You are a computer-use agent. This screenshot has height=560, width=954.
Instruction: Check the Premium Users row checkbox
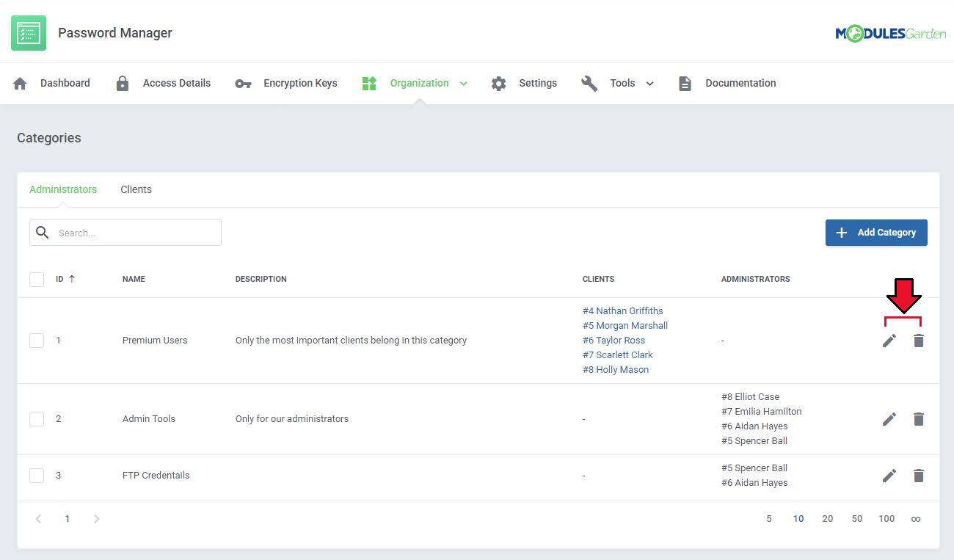(37, 341)
